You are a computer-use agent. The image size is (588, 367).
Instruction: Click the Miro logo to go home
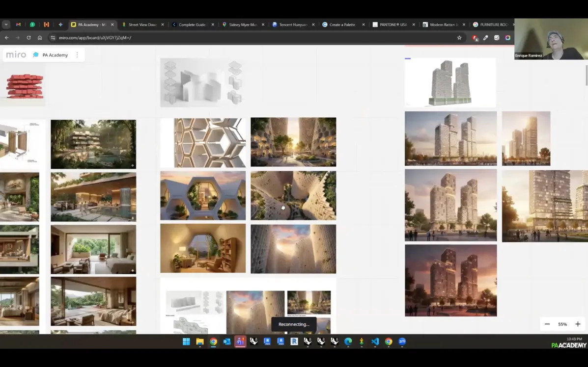pos(16,55)
